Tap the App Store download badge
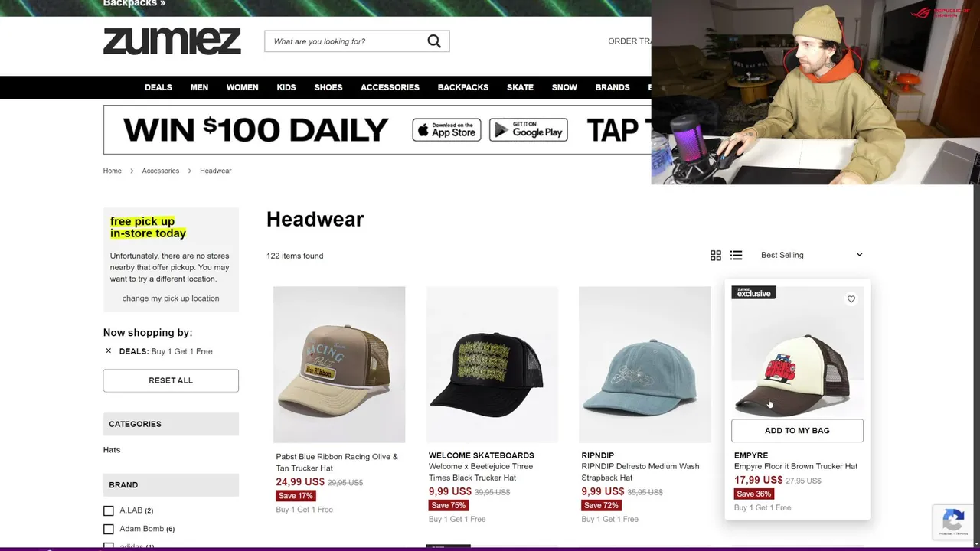 pos(446,130)
